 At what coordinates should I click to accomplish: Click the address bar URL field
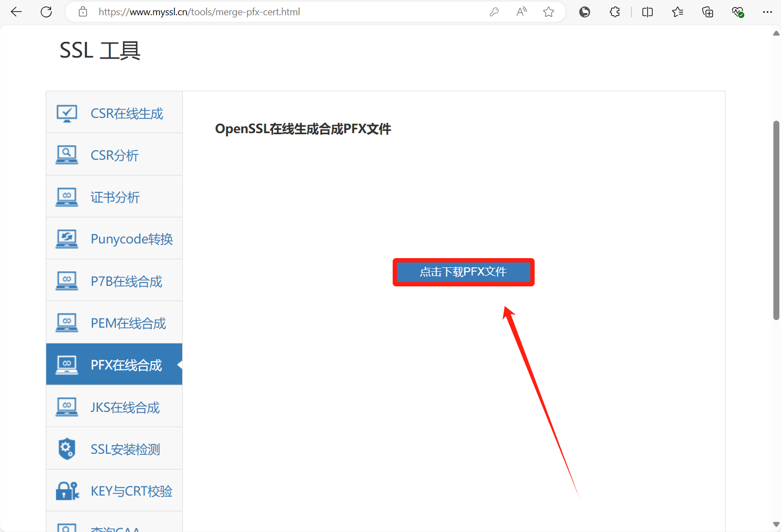272,12
